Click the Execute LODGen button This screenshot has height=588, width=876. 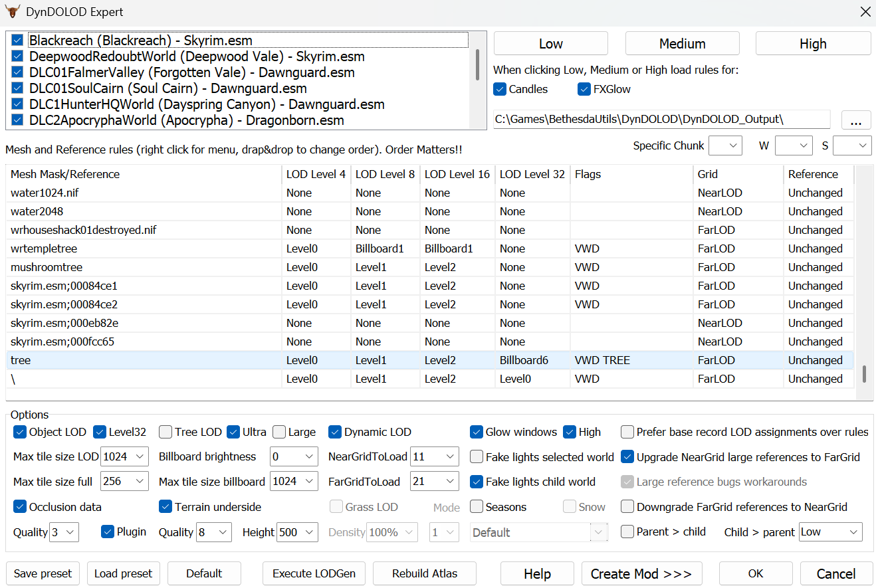pos(314,573)
